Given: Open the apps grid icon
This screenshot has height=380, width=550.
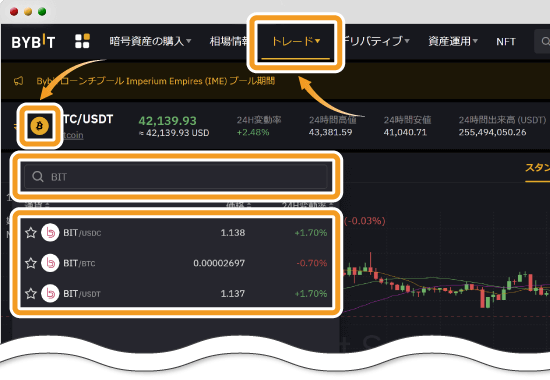Looking at the screenshot, I should pyautogui.click(x=82, y=41).
